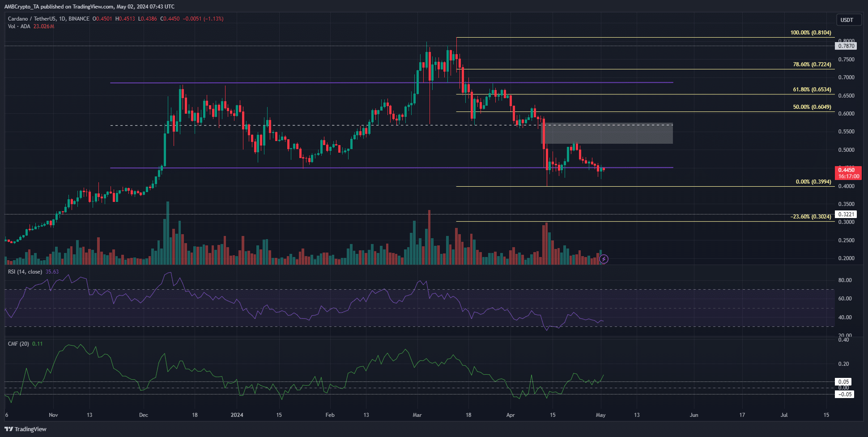The image size is (868, 437).
Task: Click the 0.2000 price scale label
Action: point(846,258)
